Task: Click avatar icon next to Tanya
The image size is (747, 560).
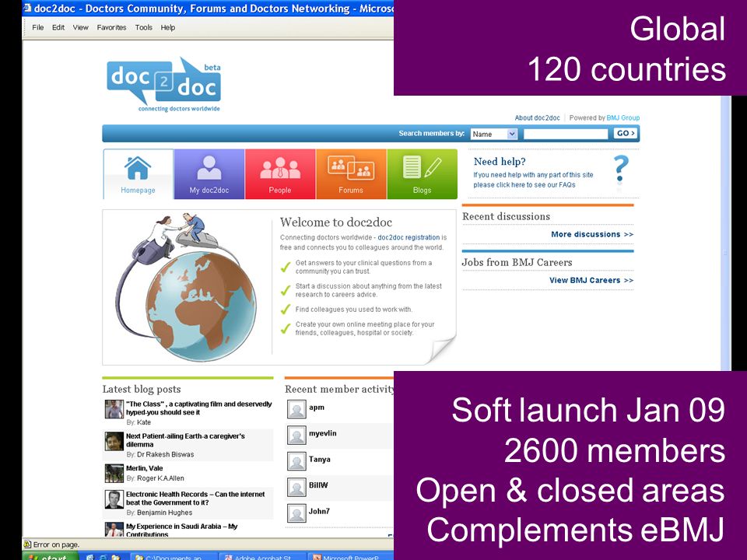Action: pyautogui.click(x=296, y=461)
